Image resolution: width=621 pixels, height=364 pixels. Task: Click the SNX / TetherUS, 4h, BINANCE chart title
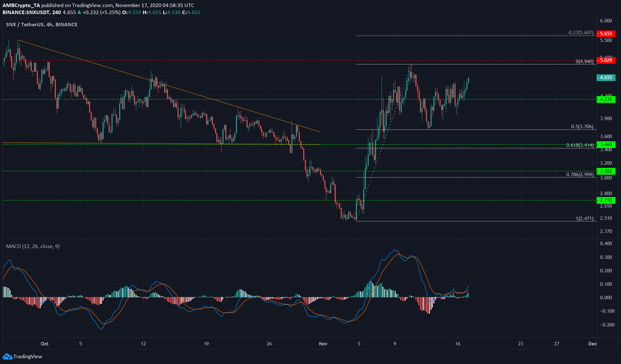(x=42, y=24)
